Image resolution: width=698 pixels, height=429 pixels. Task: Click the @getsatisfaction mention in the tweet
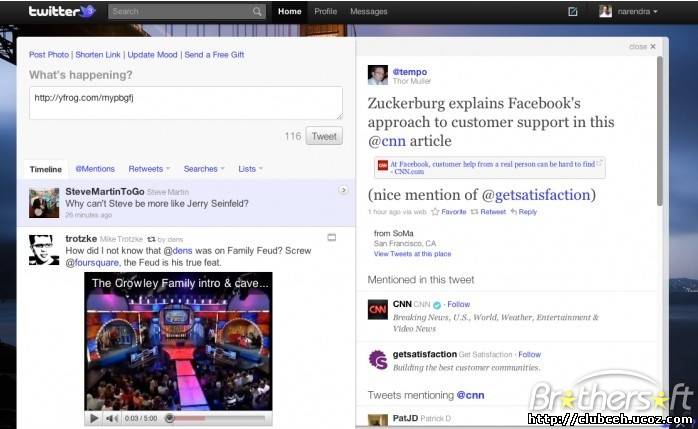tap(536, 195)
